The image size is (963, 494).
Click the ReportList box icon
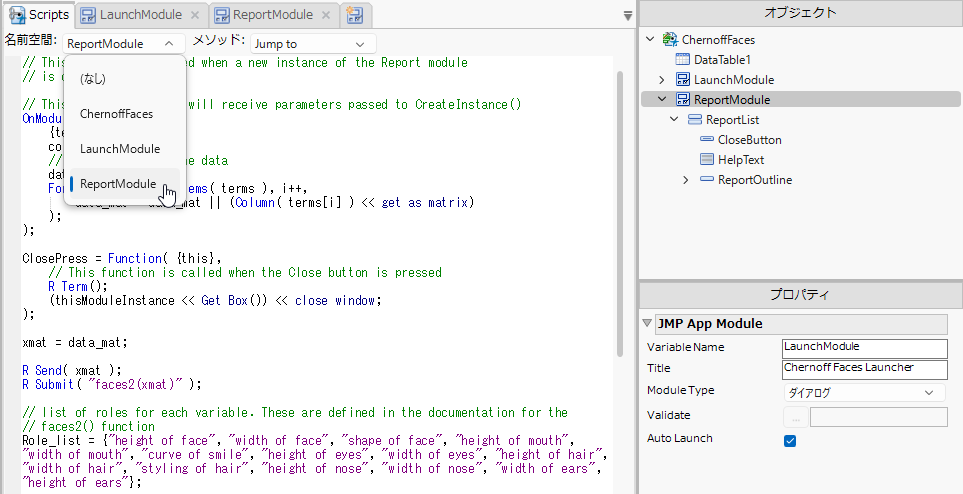[x=695, y=120]
